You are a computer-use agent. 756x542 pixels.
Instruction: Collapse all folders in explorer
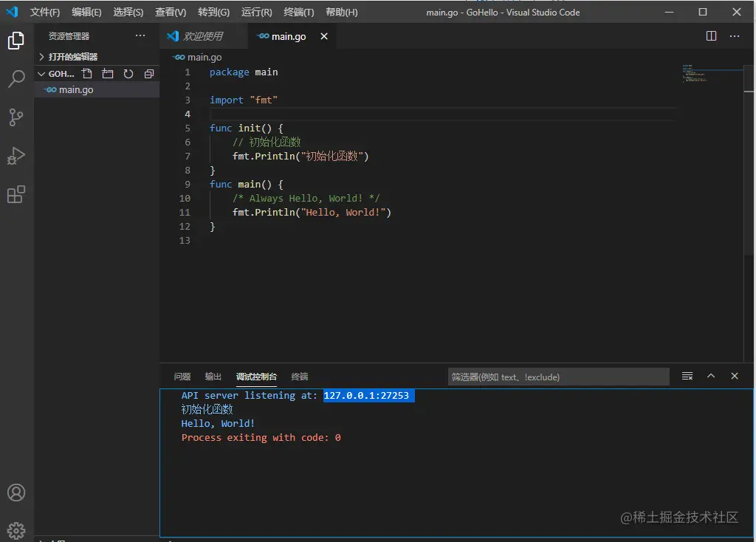pos(149,74)
